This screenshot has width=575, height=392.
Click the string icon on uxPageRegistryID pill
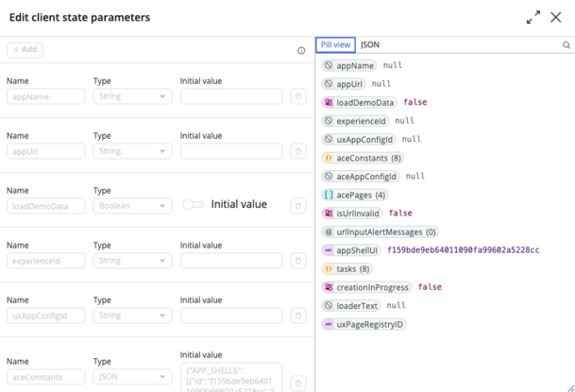click(329, 324)
